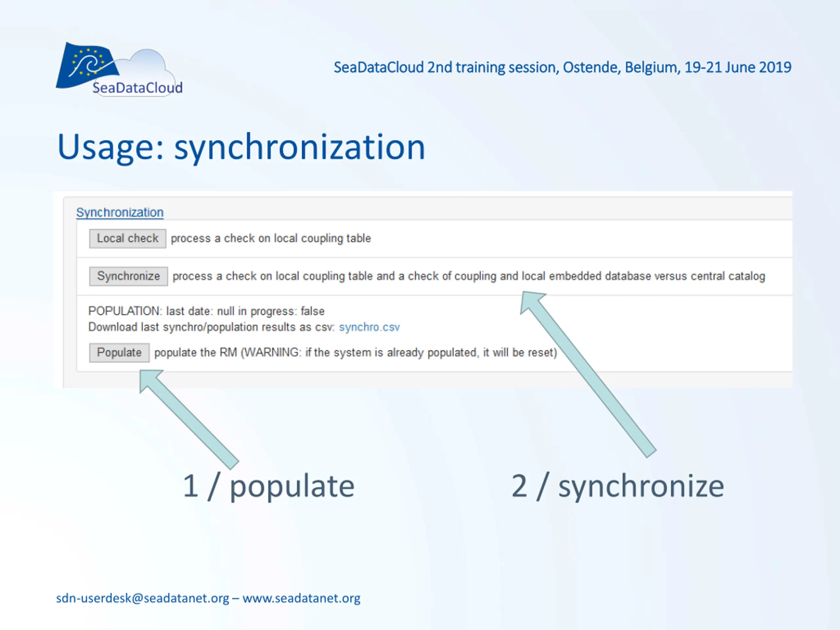Click the description text beside the Synchronize button
The height and width of the screenshot is (630, 840).
pos(469,276)
